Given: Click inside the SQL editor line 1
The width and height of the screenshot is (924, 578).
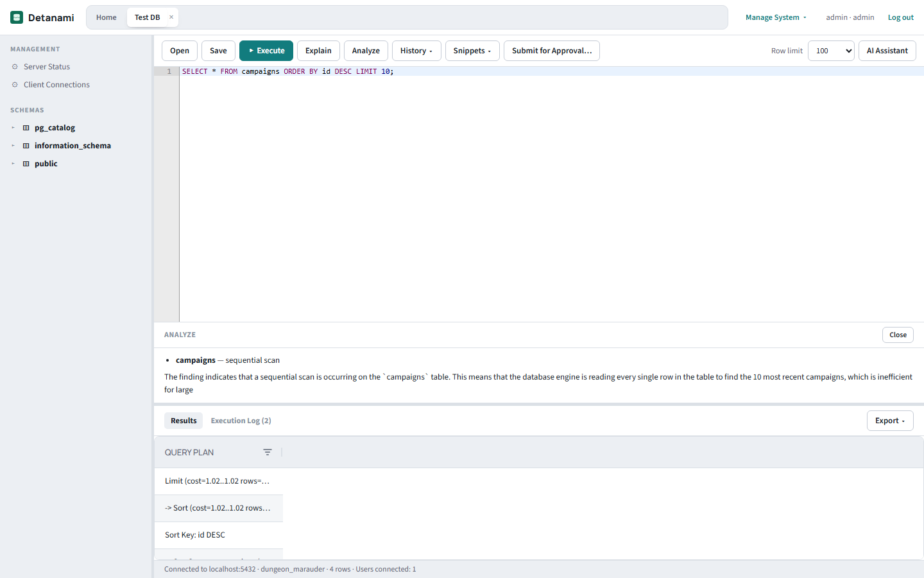Looking at the screenshot, I should pos(552,71).
